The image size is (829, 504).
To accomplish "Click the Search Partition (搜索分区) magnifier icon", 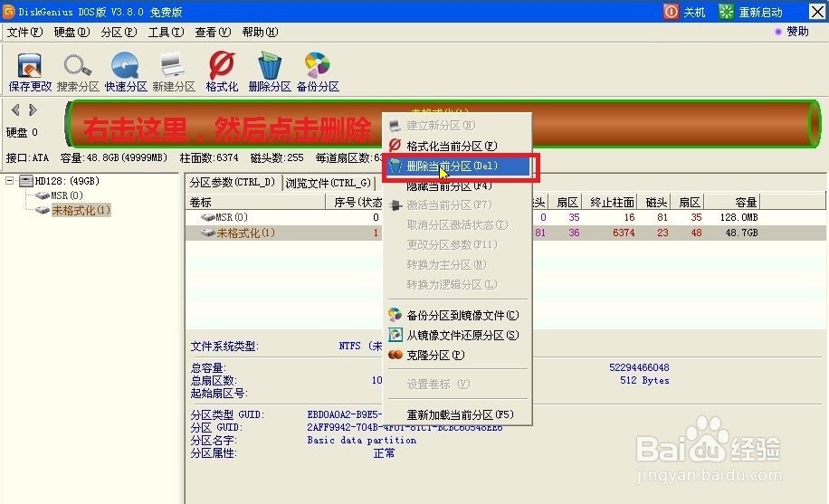I will pyautogui.click(x=78, y=65).
